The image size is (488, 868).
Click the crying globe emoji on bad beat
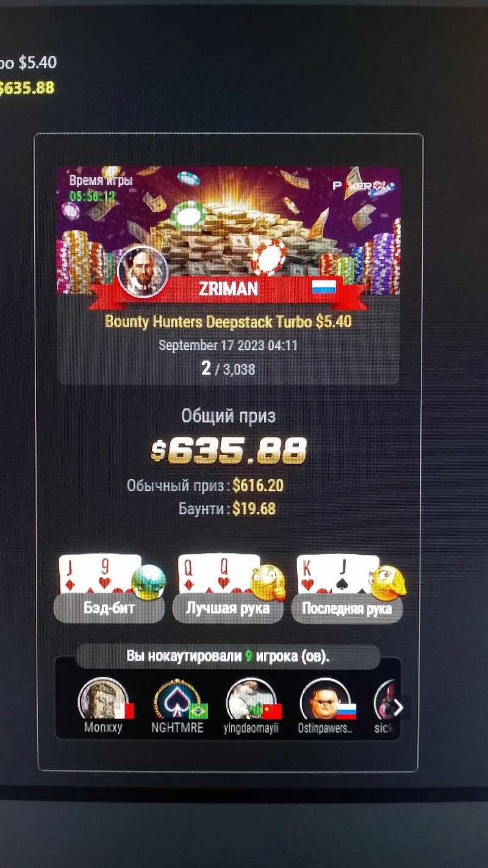(148, 582)
